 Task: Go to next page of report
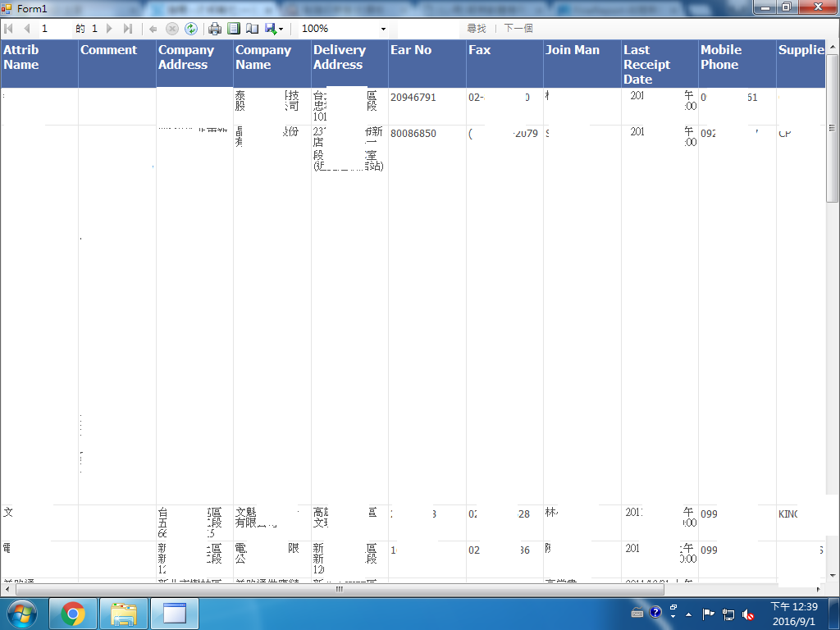coord(109,29)
